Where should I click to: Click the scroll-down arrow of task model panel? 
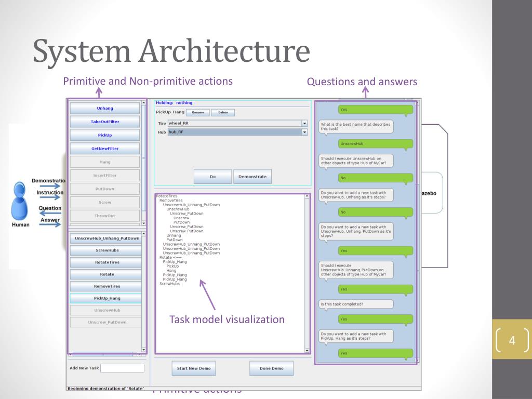coord(308,351)
